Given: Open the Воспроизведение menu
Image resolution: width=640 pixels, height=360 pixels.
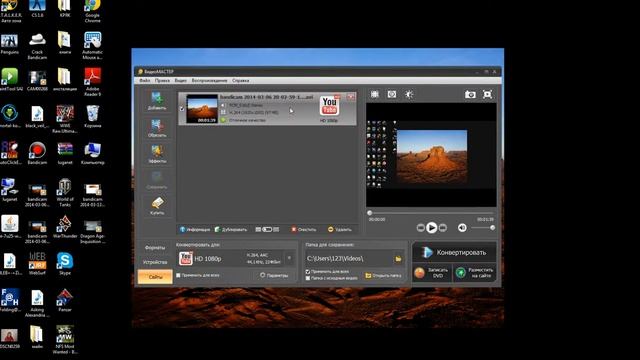Looking at the screenshot, I should pyautogui.click(x=209, y=80).
